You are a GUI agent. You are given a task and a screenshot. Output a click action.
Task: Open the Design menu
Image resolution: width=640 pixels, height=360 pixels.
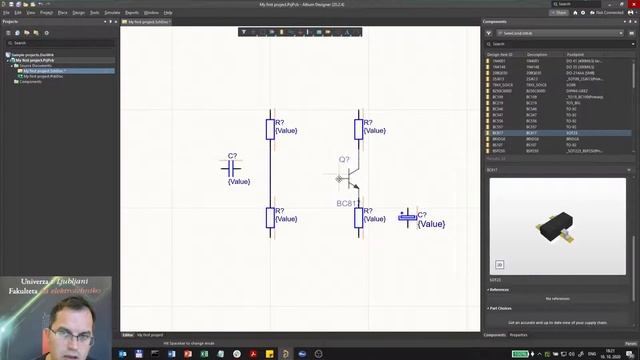(78, 13)
